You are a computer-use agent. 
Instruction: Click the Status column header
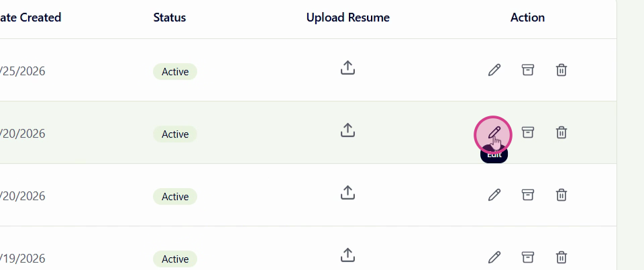pos(170,17)
